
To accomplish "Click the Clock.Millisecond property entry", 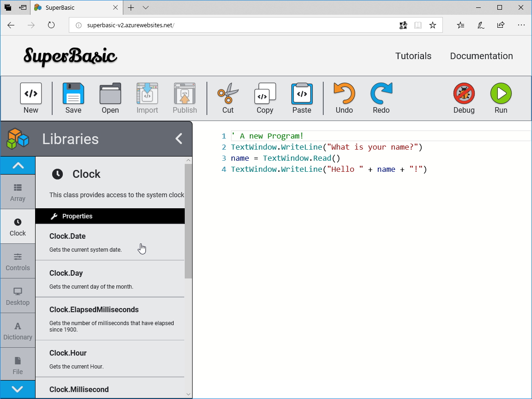I will pos(110,388).
